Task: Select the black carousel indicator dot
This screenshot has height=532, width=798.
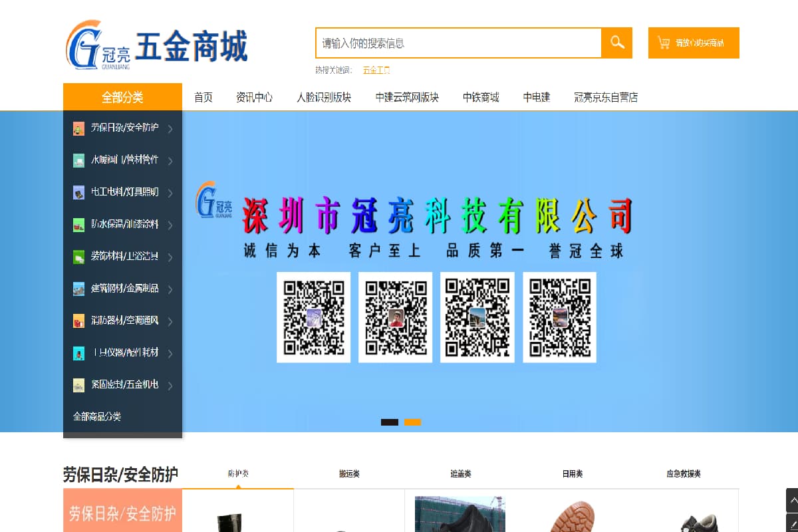Action: [x=390, y=422]
